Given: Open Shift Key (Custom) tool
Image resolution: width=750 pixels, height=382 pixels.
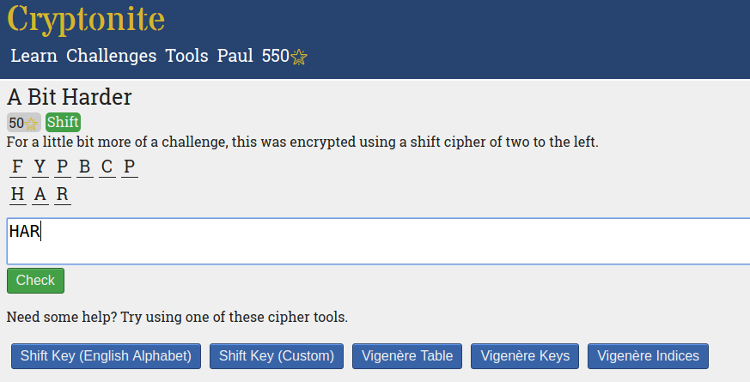Looking at the screenshot, I should click(x=276, y=356).
